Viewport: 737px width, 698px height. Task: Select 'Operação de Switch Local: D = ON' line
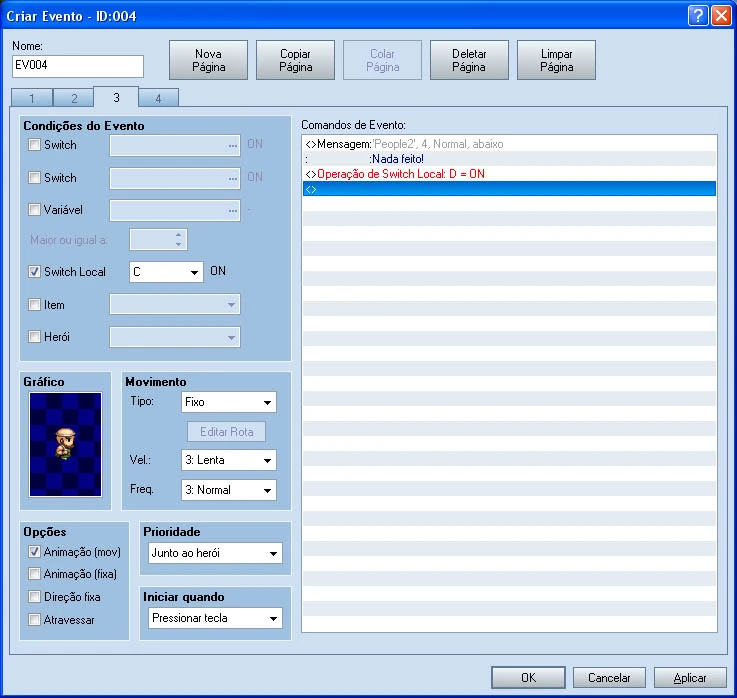pos(510,174)
